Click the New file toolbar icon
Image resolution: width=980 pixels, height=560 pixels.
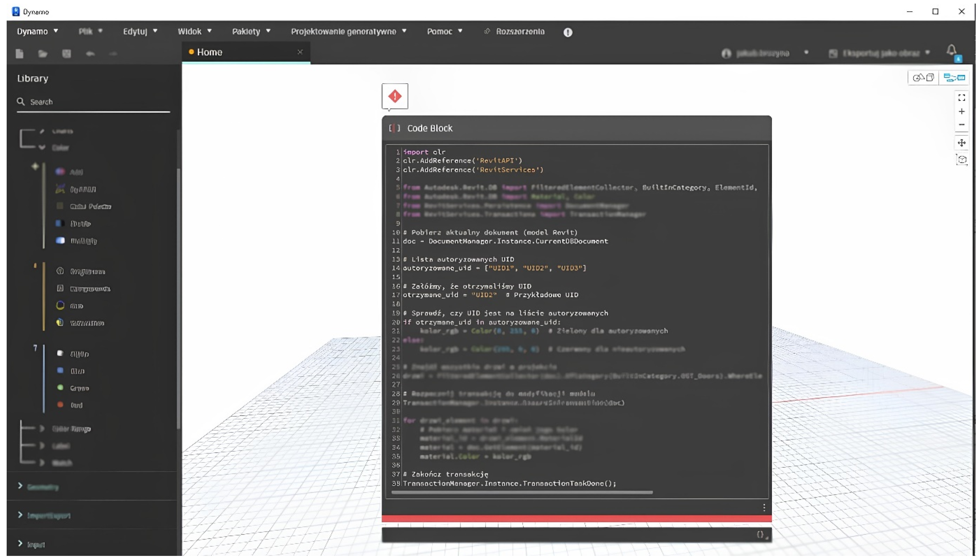pyautogui.click(x=20, y=54)
